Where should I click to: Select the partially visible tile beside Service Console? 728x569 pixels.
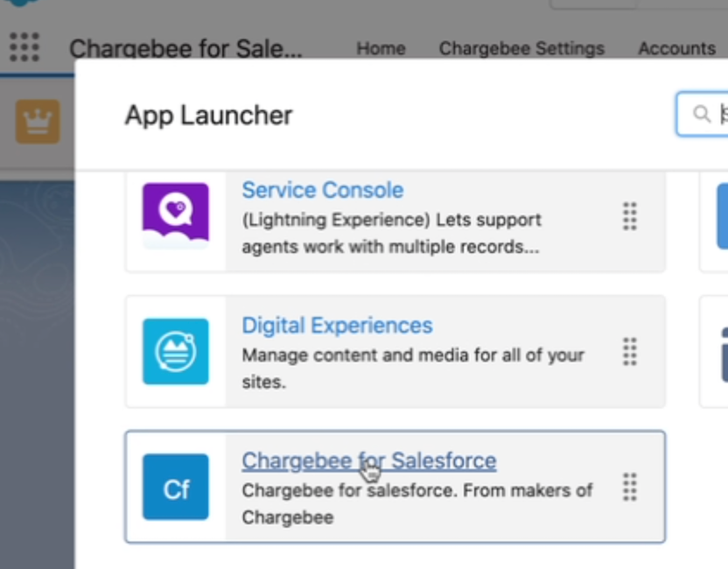(x=715, y=216)
